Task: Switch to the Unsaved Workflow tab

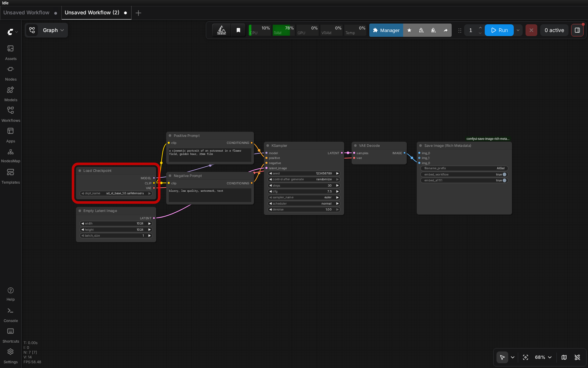Action: pyautogui.click(x=30, y=13)
